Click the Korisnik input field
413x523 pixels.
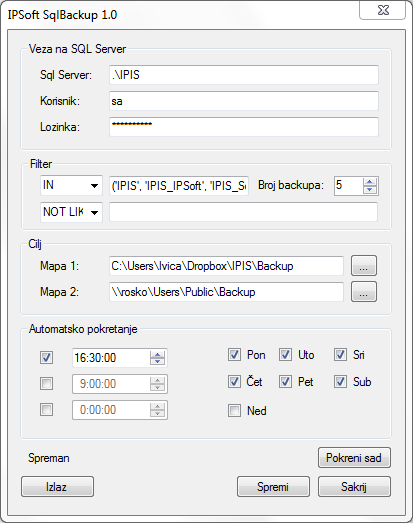pyautogui.click(x=244, y=101)
